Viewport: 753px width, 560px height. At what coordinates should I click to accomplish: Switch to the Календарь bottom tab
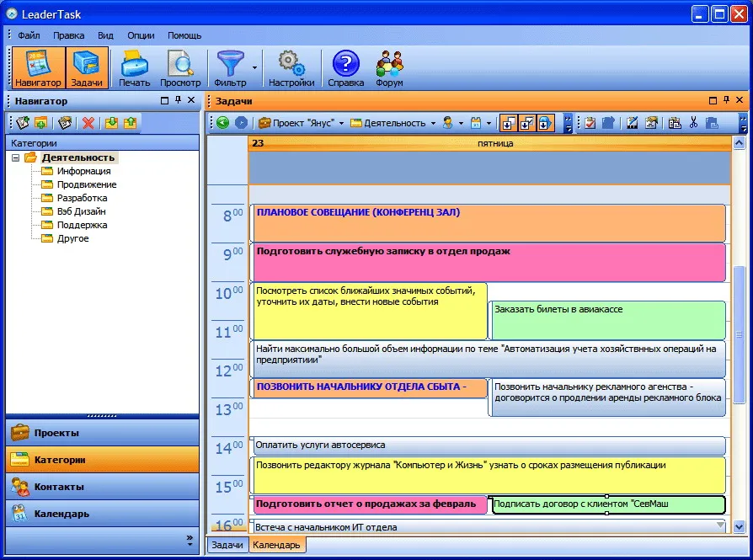[277, 545]
